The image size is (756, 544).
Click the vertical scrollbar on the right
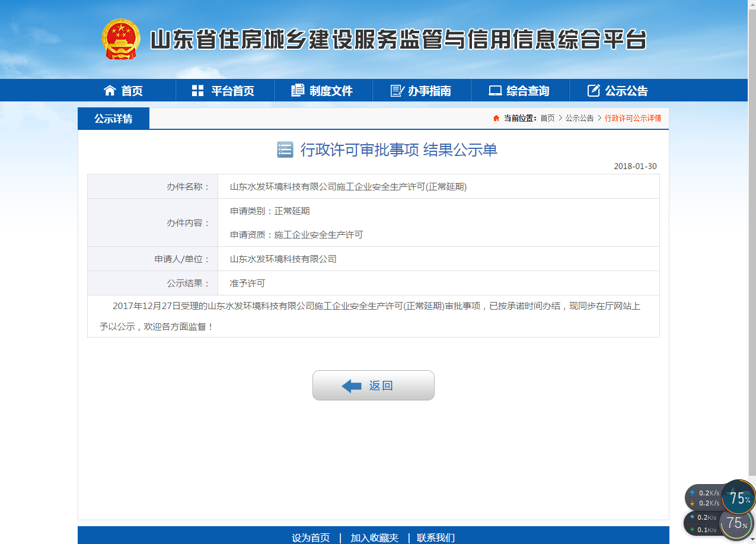point(751,237)
